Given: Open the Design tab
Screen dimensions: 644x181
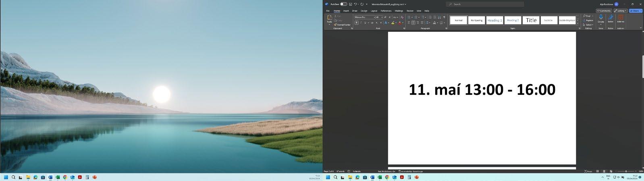Looking at the screenshot, I should [364, 11].
